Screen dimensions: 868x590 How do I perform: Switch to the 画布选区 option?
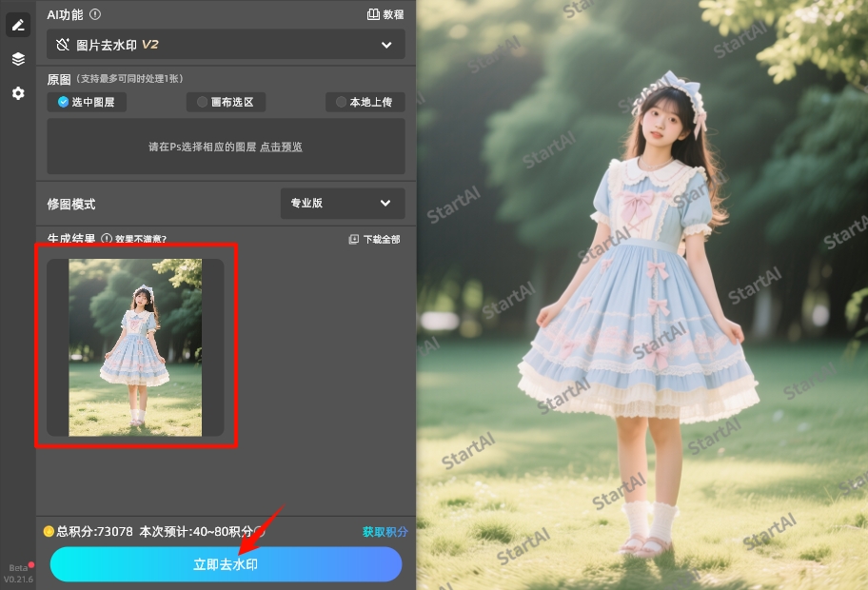click(225, 102)
